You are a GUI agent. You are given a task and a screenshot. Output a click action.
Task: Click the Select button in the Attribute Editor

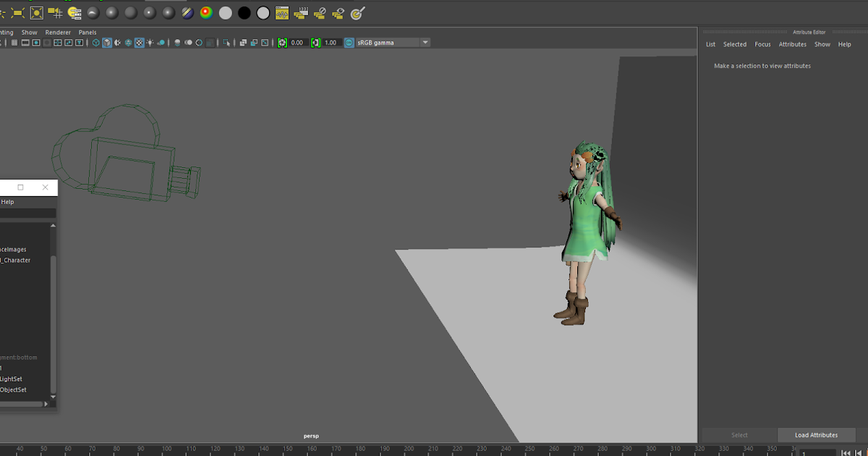(739, 435)
